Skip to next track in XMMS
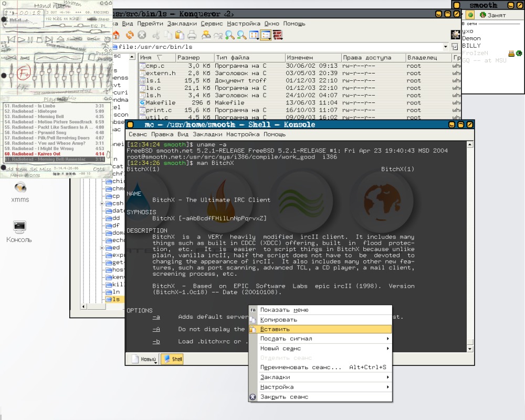 (x=49, y=39)
